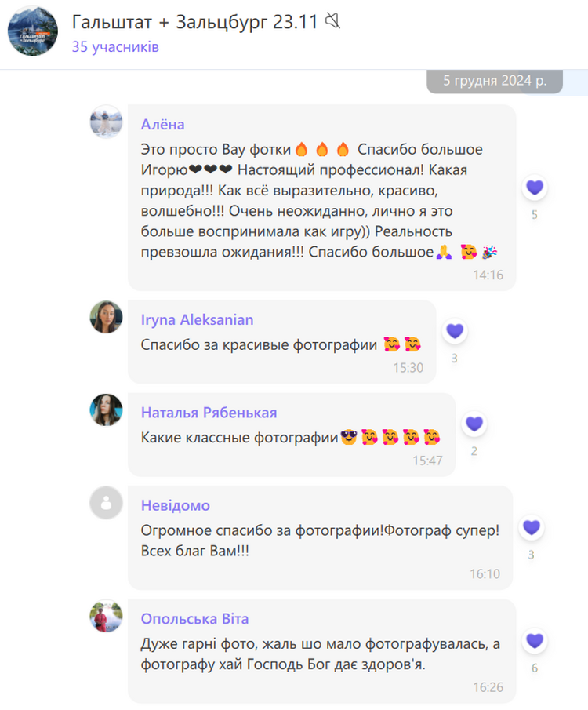The height and width of the screenshot is (710, 588).
Task: Toggle heart on Опольська Віта's message
Action: [x=535, y=641]
